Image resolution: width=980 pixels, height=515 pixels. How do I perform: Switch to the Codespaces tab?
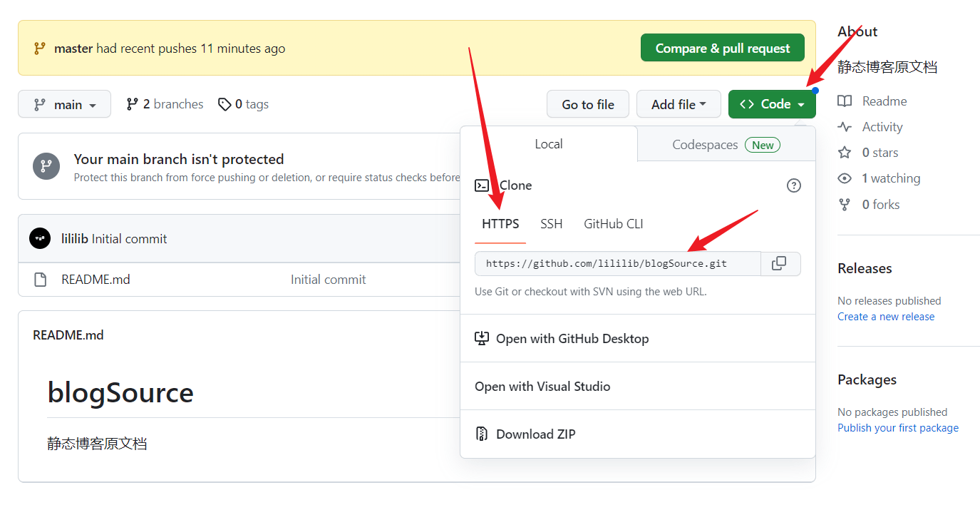(726, 145)
